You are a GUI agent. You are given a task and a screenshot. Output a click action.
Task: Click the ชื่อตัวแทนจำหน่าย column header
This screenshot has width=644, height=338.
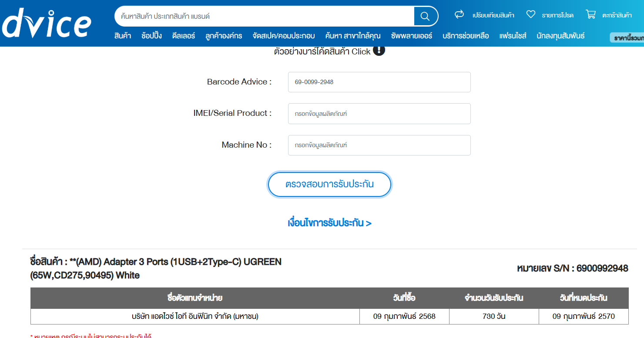(195, 298)
